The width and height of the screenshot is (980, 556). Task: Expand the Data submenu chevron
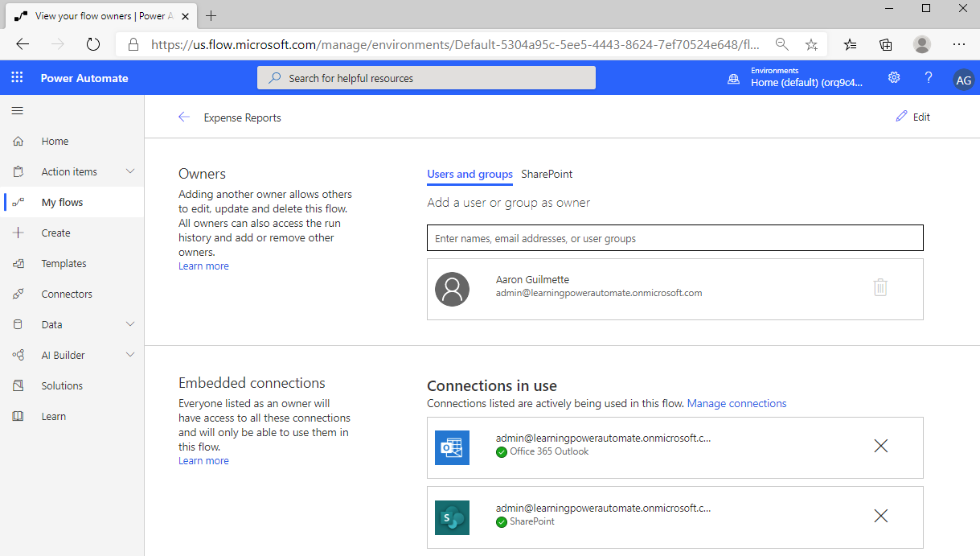[130, 324]
